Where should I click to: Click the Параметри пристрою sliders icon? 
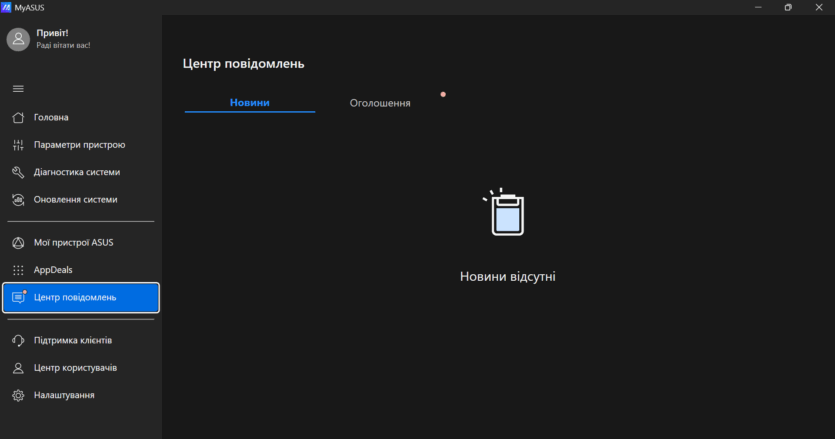coord(18,145)
